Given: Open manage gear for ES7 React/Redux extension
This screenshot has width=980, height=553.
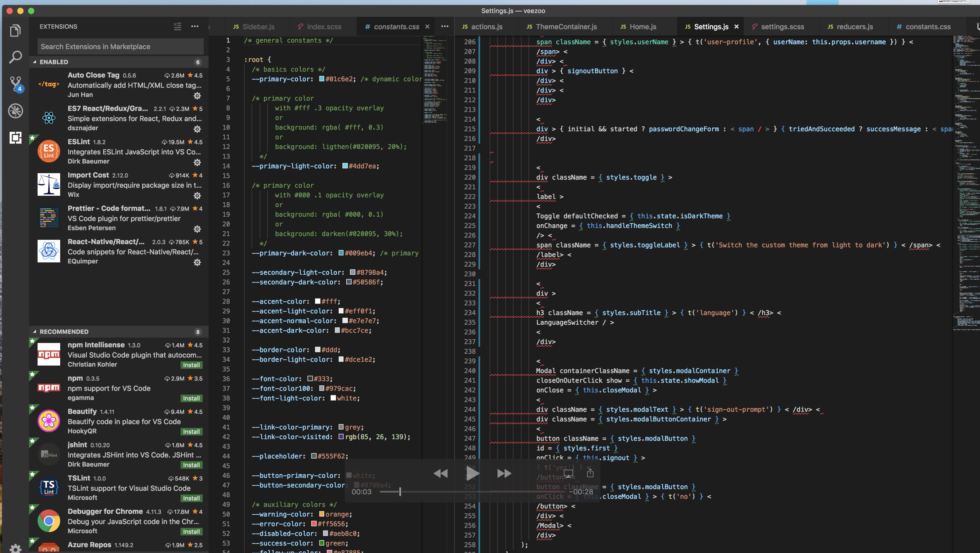Looking at the screenshot, I should tap(197, 129).
